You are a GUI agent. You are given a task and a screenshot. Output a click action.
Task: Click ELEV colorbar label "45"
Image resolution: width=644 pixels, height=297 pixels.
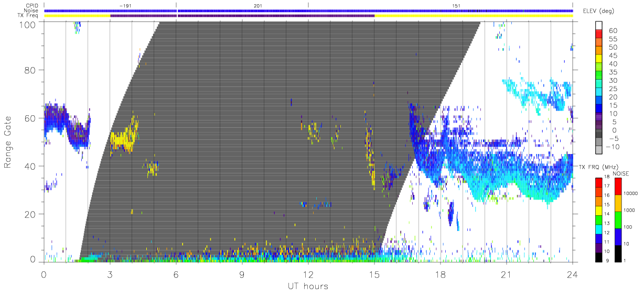[x=613, y=56]
